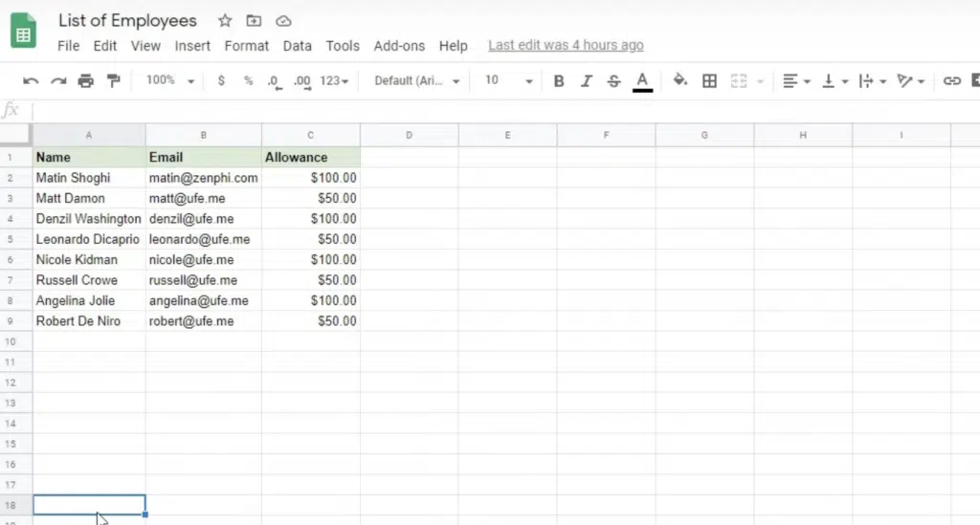980x525 pixels.
Task: Star the List of Employees document
Action: [225, 21]
